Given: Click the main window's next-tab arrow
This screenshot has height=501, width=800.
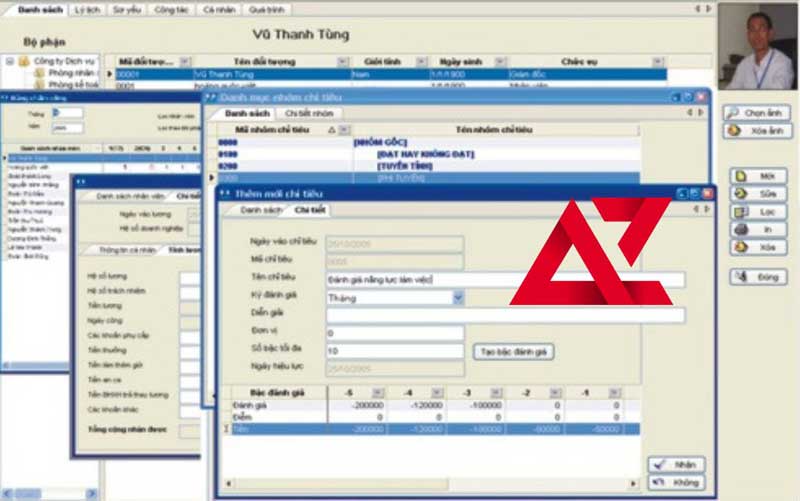Looking at the screenshot, I should 708,9.
